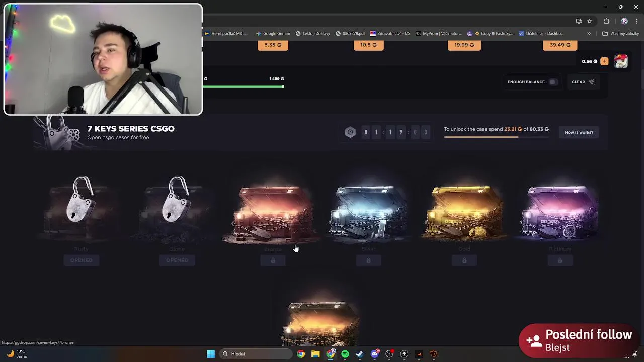Click the 0.56 G balance amount
The height and width of the screenshot is (362, 644).
pyautogui.click(x=589, y=61)
